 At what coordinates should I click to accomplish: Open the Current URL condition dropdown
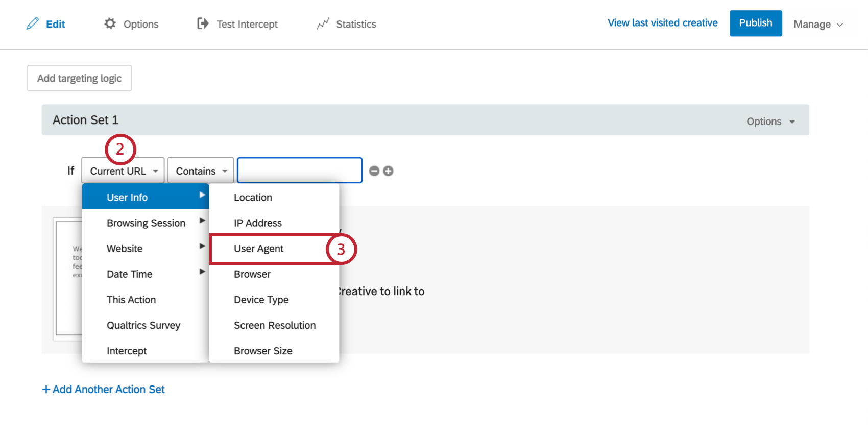click(123, 171)
